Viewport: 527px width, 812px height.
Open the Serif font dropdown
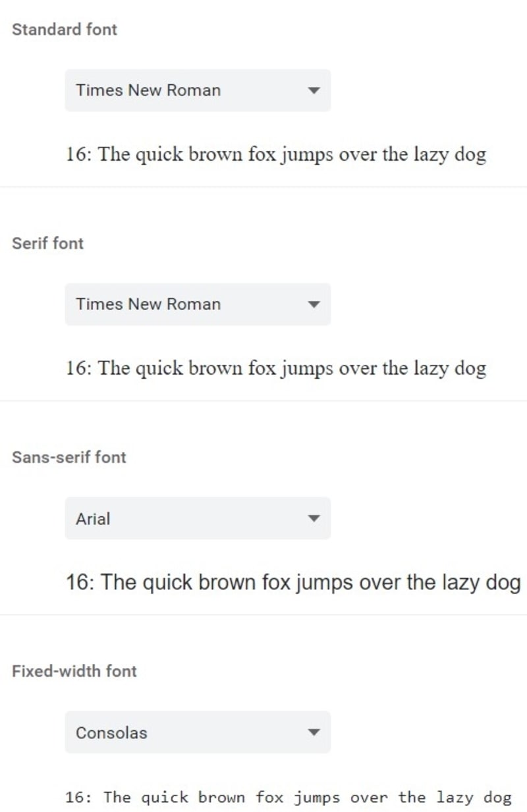(196, 304)
